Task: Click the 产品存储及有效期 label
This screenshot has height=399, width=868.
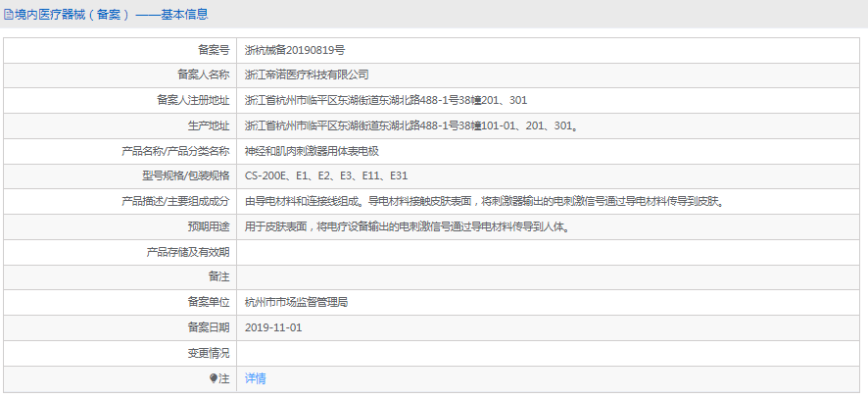Action: coord(188,252)
